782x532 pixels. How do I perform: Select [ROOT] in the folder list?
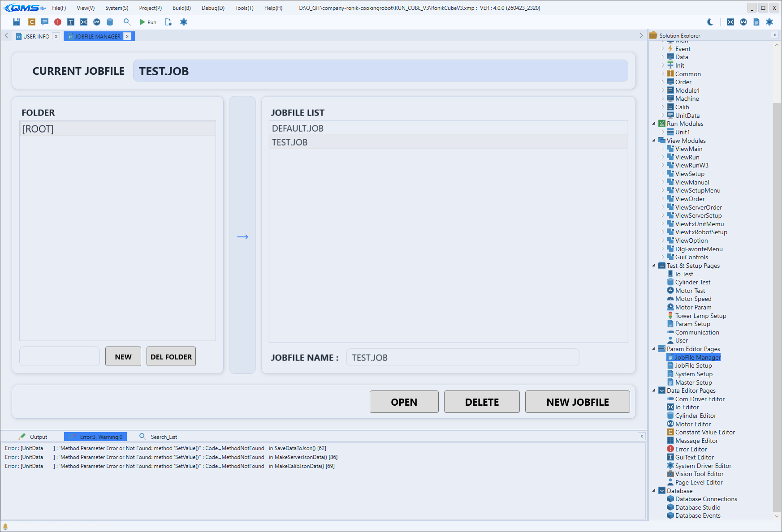coord(117,129)
